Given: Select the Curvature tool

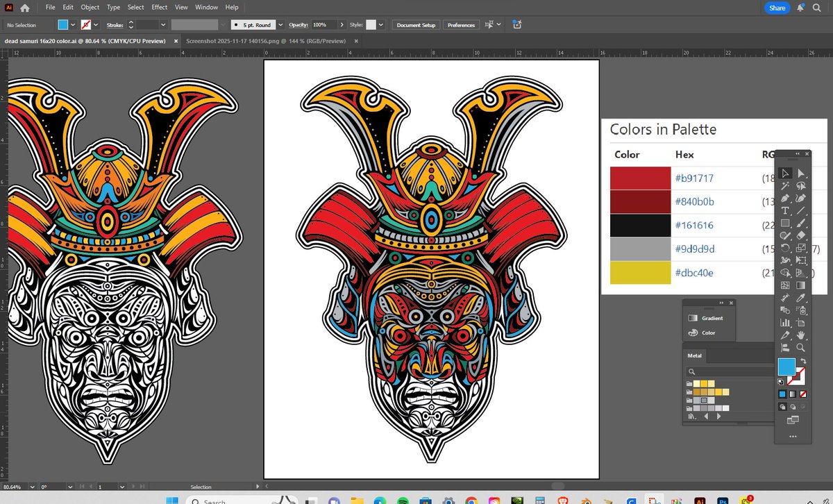Looking at the screenshot, I should point(801,199).
